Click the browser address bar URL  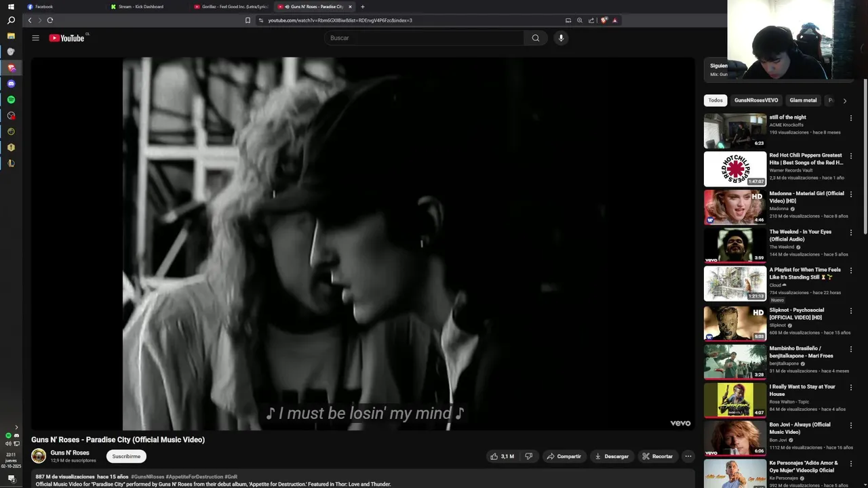coord(340,20)
